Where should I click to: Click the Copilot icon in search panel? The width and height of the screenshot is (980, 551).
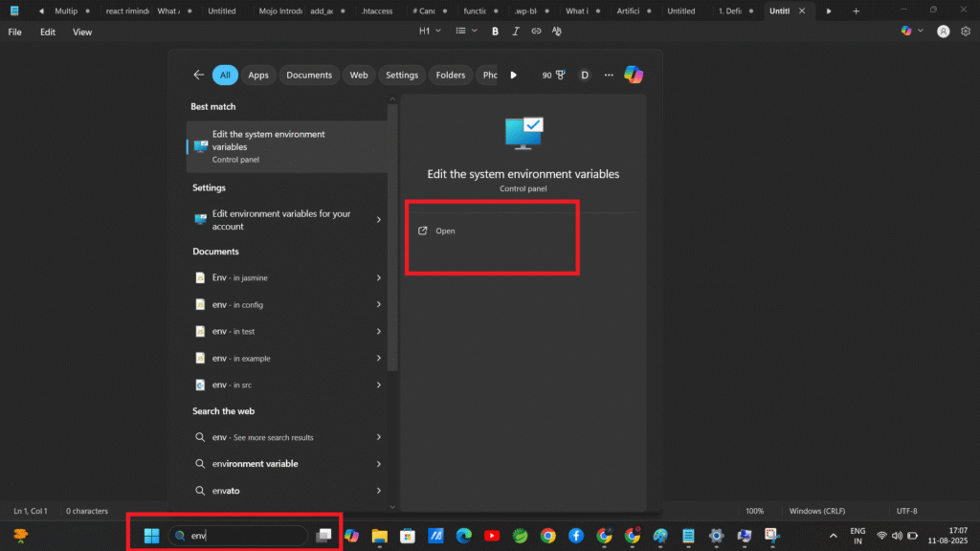tap(633, 75)
